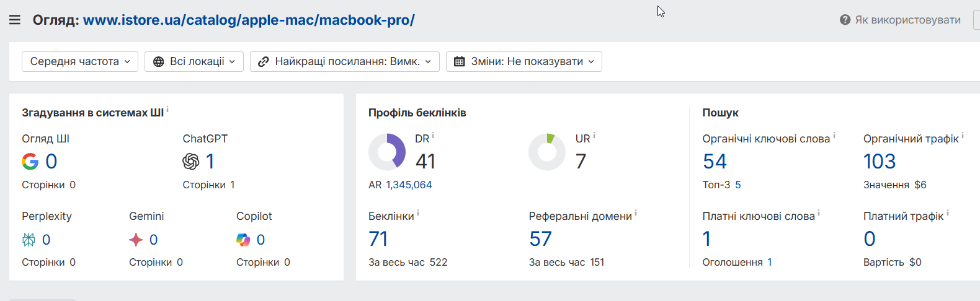Click the Perplexity logo icon
Screen dimensions: 980x301
[29, 240]
